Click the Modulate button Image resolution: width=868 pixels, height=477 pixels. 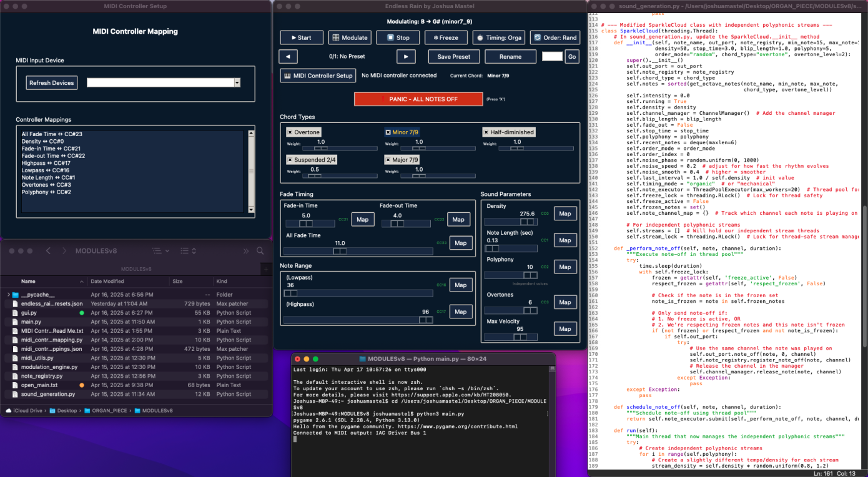[350, 37]
